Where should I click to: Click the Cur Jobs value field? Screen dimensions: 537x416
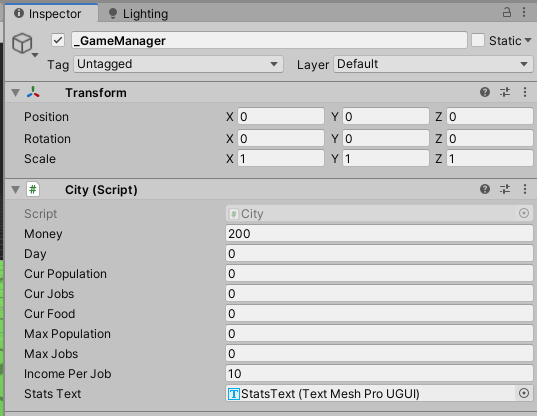(x=379, y=294)
